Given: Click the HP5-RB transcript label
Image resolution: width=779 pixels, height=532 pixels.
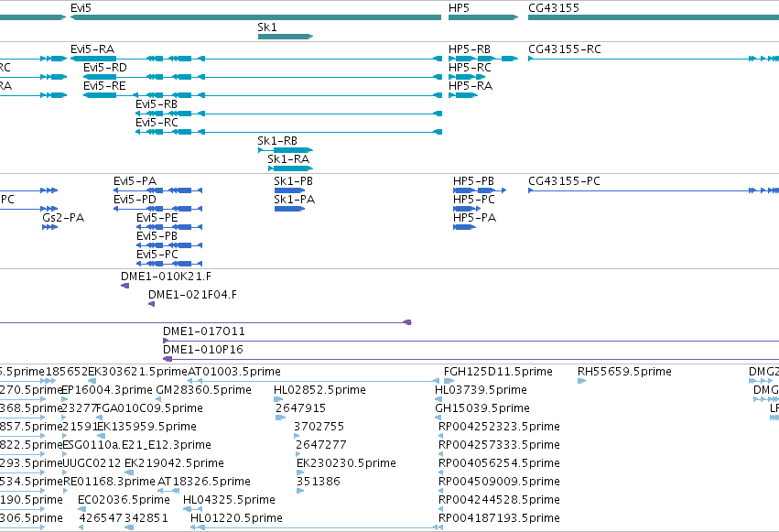Looking at the screenshot, I should pos(470,49).
